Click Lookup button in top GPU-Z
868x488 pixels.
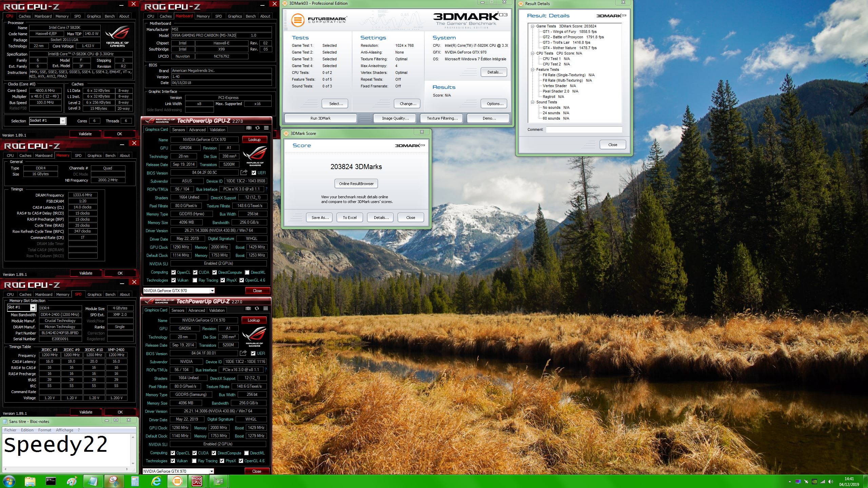[x=254, y=139]
